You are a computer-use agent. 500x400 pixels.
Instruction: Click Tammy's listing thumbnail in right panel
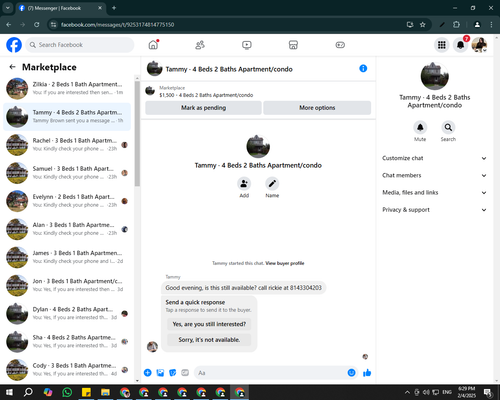click(435, 76)
